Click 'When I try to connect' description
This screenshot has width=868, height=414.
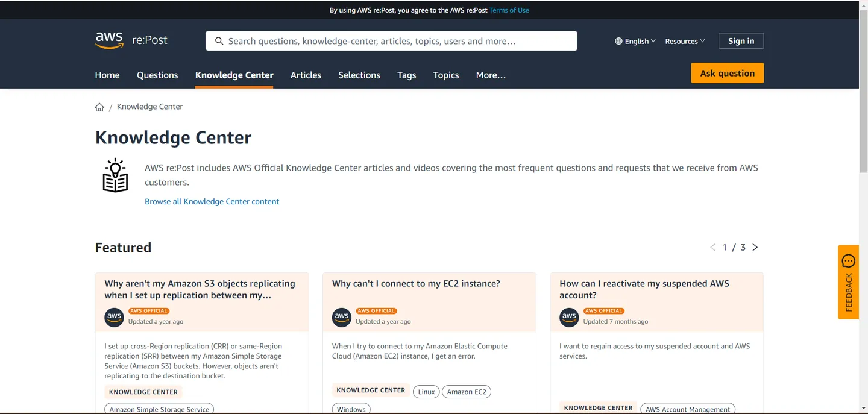[420, 351]
